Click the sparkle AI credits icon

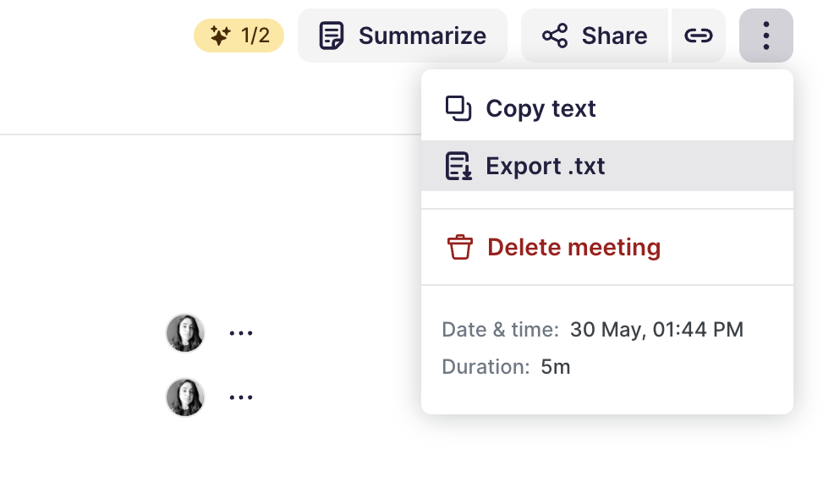220,36
